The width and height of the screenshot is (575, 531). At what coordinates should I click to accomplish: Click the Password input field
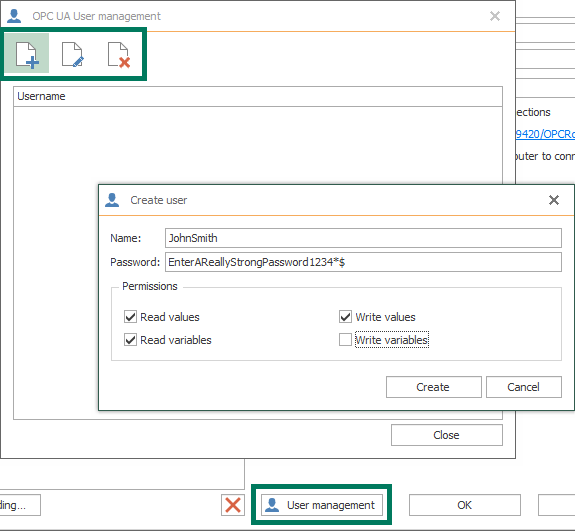click(x=363, y=262)
